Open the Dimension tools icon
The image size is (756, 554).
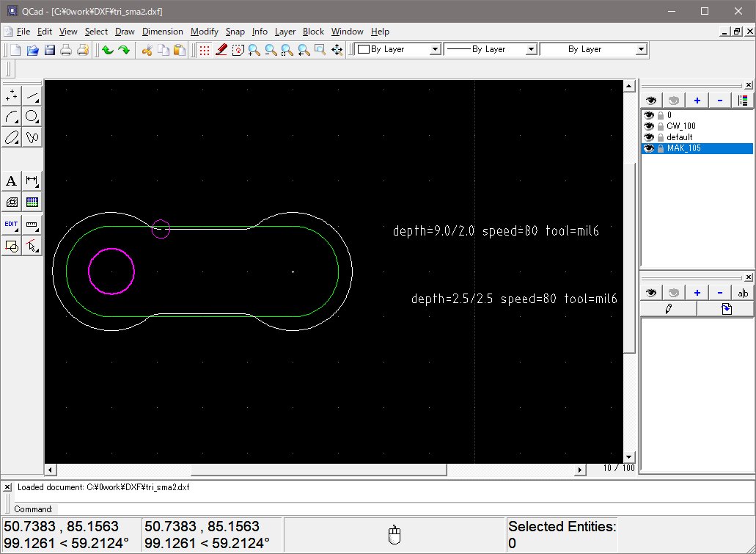click(32, 181)
